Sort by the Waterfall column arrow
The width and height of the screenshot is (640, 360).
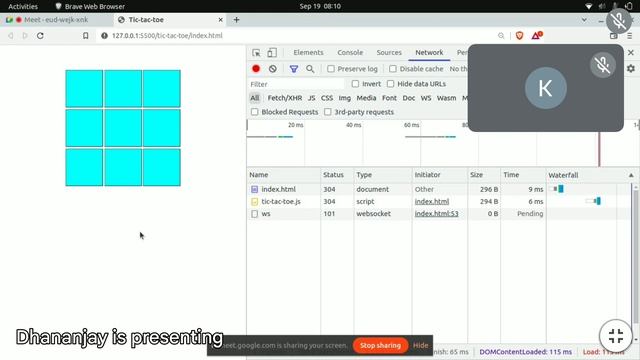click(631, 175)
